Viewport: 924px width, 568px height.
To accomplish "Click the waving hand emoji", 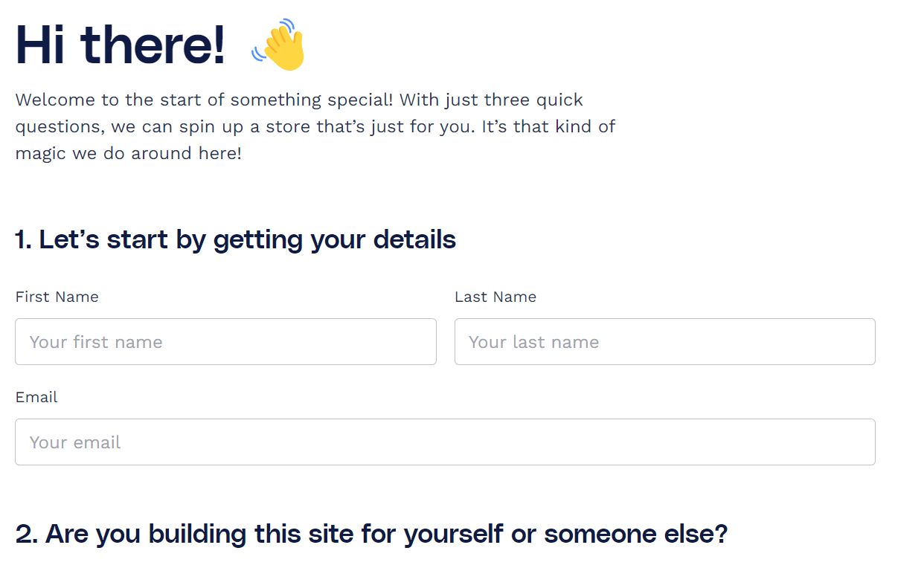I will point(278,45).
